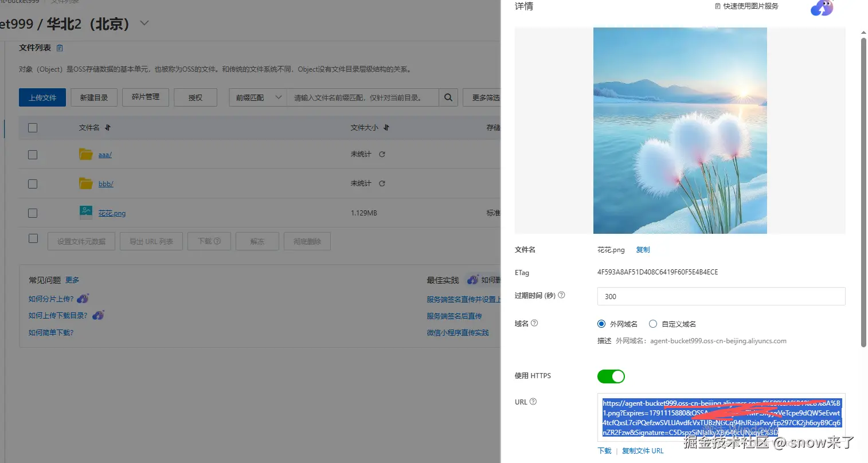Open help icon next to URL label
The width and height of the screenshot is (868, 463).
(x=533, y=402)
